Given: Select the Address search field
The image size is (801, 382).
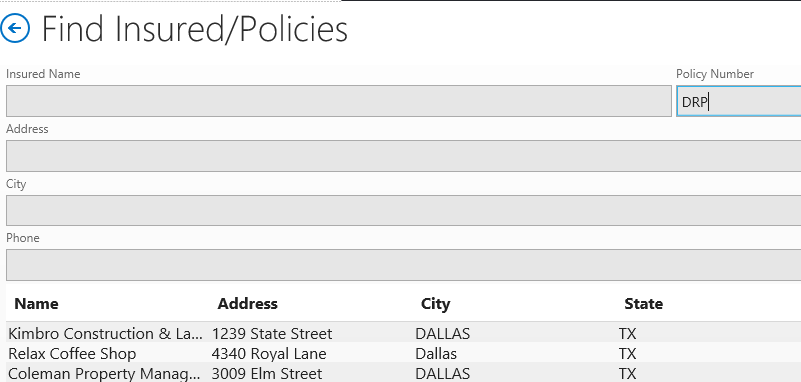Looking at the screenshot, I should 404,156.
